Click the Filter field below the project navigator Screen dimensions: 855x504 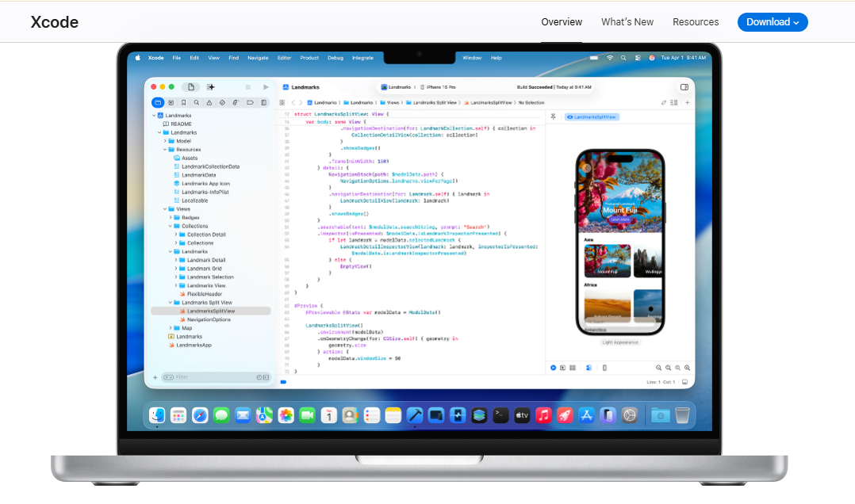[x=213, y=377]
